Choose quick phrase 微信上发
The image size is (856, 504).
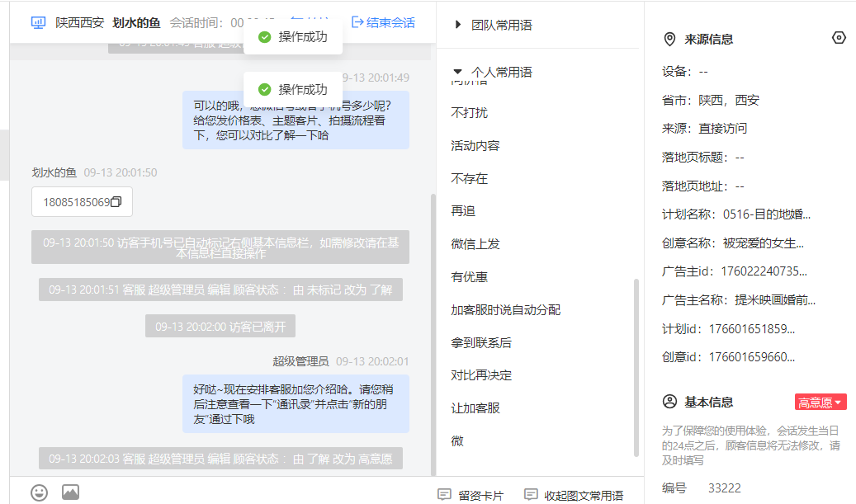(x=475, y=244)
